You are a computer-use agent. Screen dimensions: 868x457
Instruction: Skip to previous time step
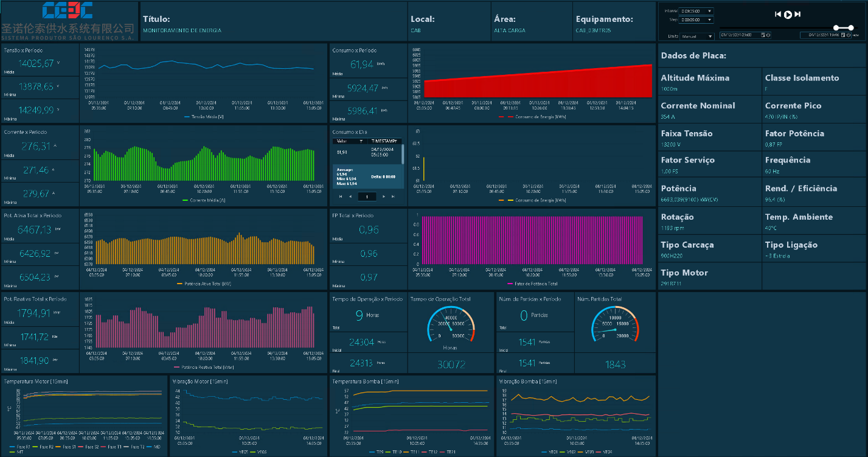point(777,15)
